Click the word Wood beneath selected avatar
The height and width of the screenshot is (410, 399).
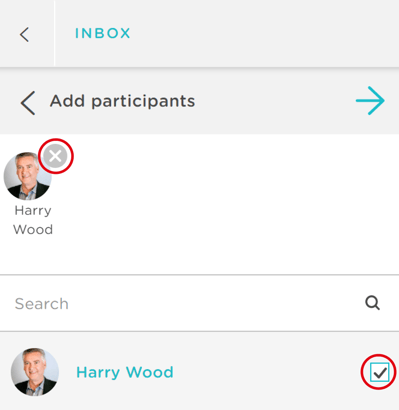tap(33, 230)
